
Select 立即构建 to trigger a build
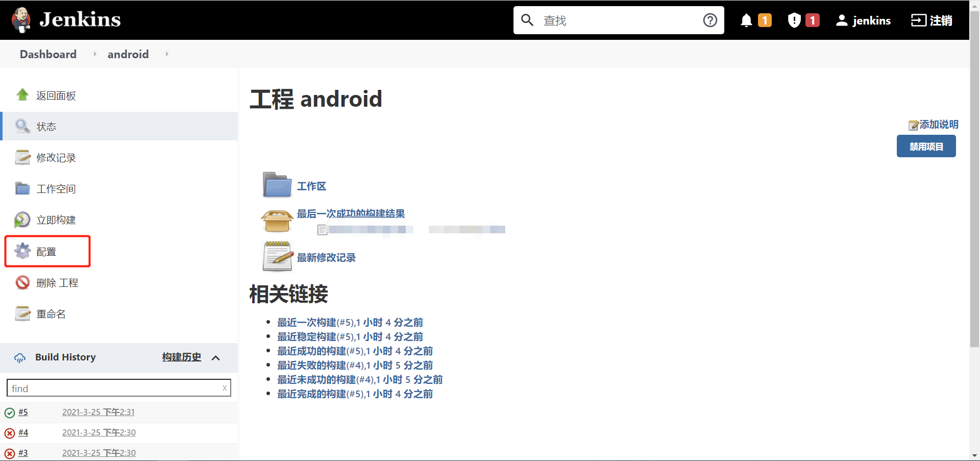(56, 220)
